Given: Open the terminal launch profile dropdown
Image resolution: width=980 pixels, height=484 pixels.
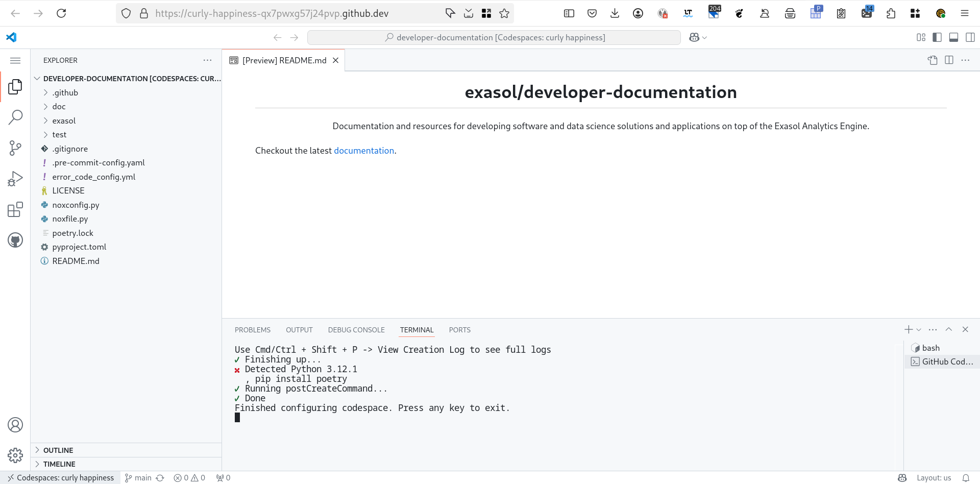Looking at the screenshot, I should [x=919, y=330].
